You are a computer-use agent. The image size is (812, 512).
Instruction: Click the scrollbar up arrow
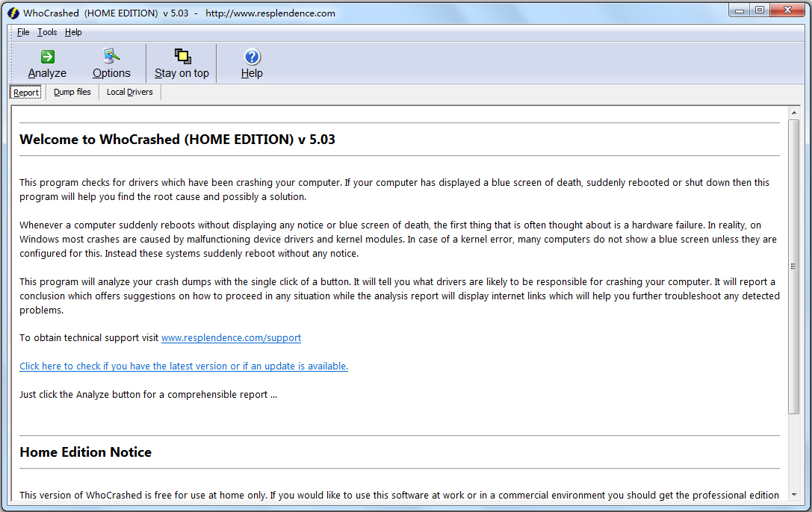click(793, 113)
